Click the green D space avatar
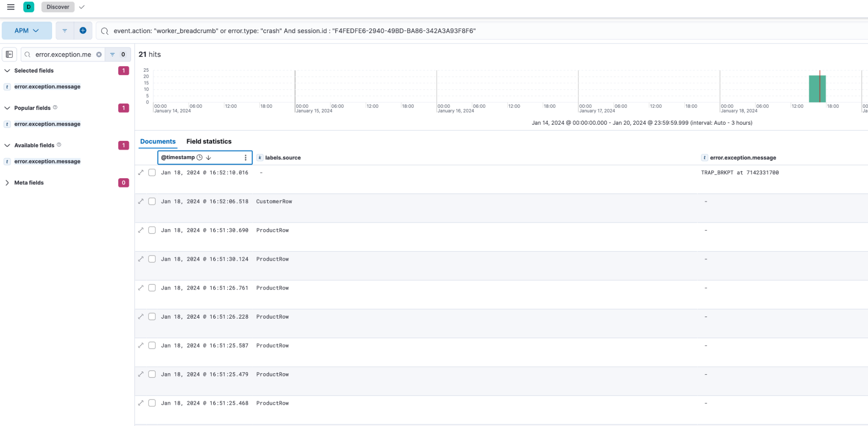The height and width of the screenshot is (426, 868). (29, 7)
